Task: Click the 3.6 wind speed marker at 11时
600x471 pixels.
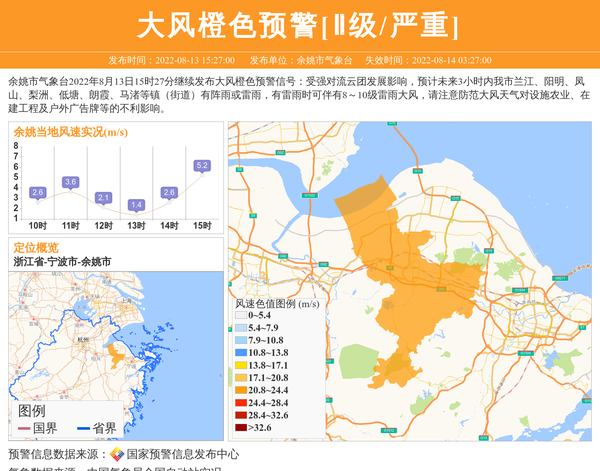Action: pos(70,182)
